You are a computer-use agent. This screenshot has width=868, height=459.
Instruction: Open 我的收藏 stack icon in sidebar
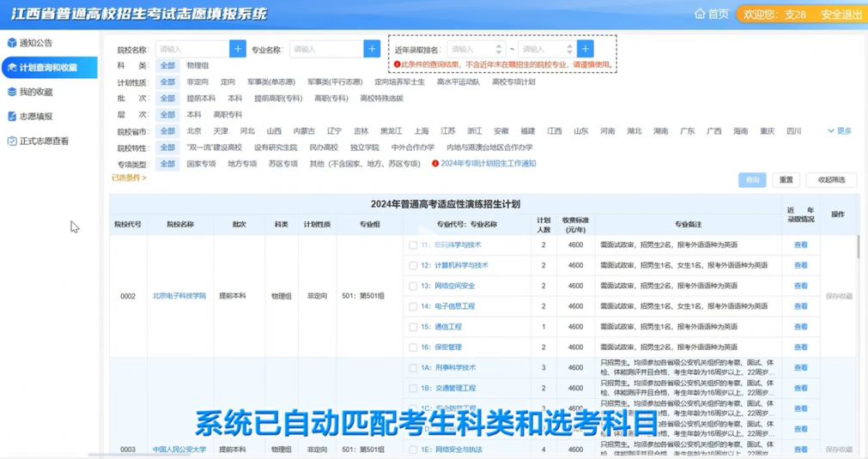click(x=12, y=92)
